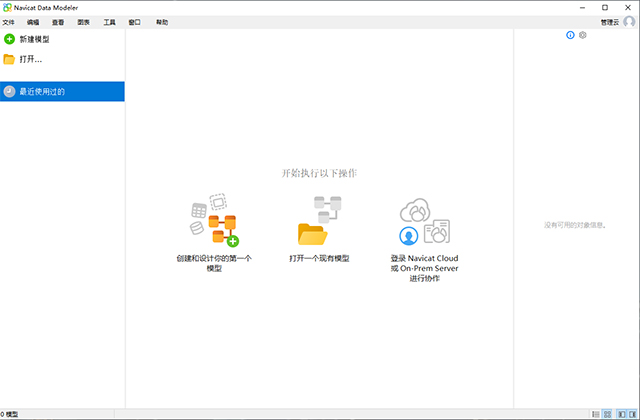Toggle right info pane visibility button

tap(632, 414)
